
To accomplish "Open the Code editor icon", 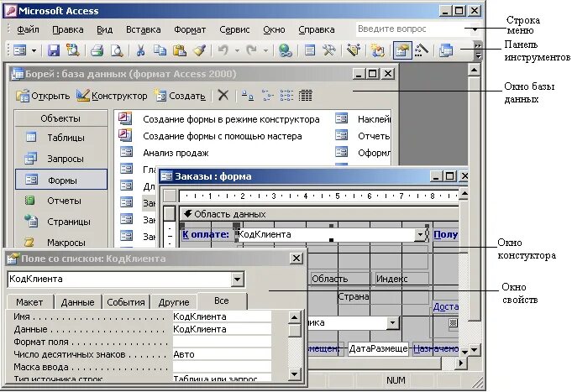I will [x=377, y=50].
